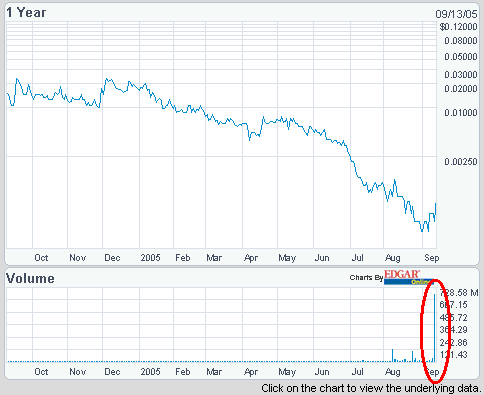
Task: Click 'Feb' label under the price chart
Action: pos(183,258)
